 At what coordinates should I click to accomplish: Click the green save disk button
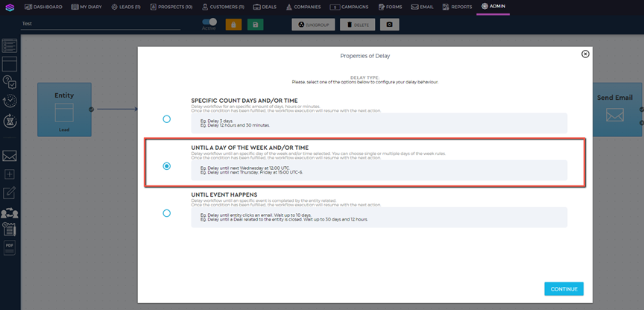click(x=256, y=25)
